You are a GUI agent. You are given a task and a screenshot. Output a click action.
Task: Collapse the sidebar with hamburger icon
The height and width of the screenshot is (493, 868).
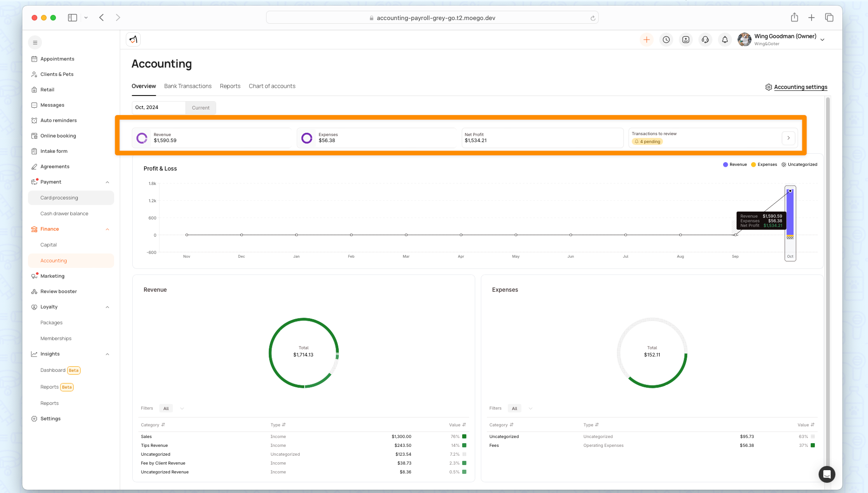[x=35, y=42]
